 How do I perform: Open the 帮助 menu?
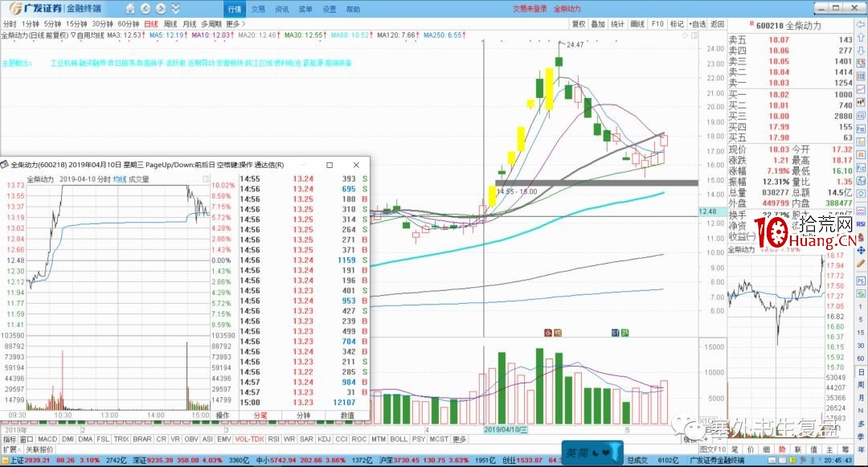click(353, 9)
